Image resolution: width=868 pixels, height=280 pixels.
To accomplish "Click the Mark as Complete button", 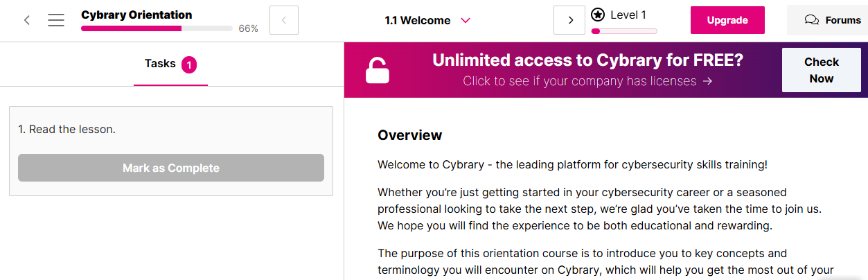I will [x=171, y=168].
